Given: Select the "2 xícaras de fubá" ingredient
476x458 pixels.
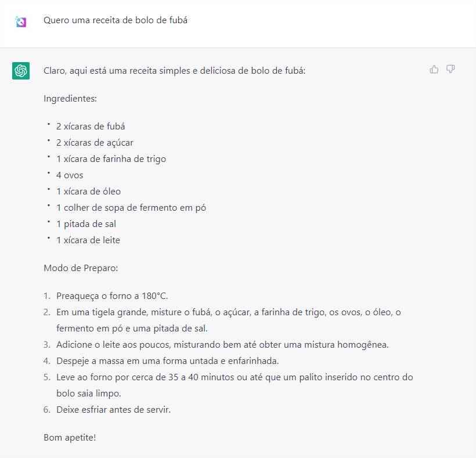Looking at the screenshot, I should 91,127.
